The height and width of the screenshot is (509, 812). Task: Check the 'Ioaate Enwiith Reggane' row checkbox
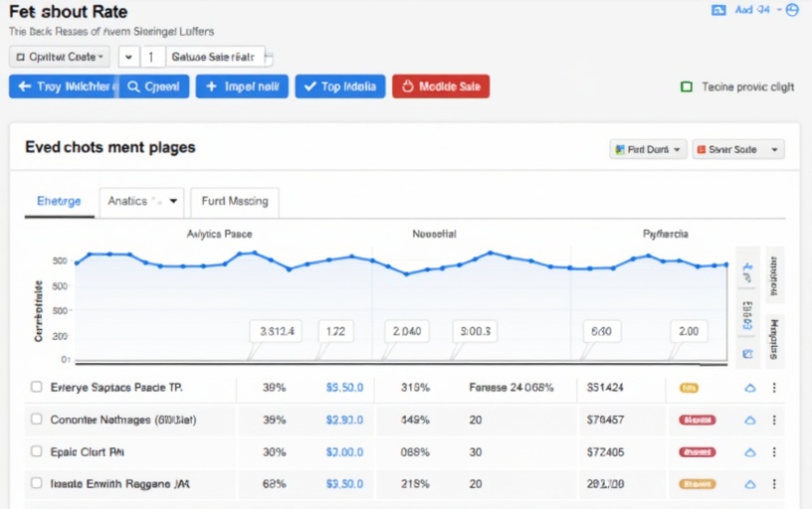(x=36, y=483)
